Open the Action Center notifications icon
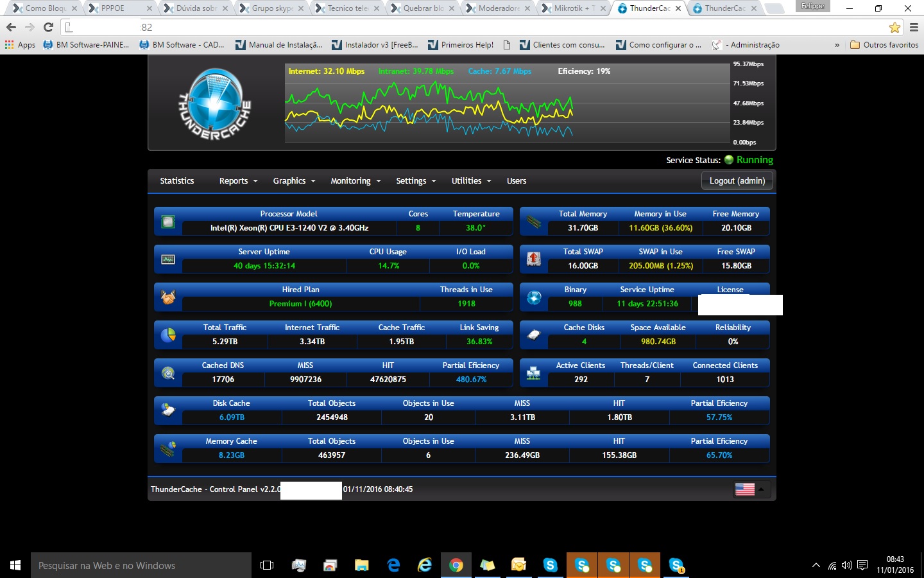This screenshot has width=924, height=578. tap(862, 565)
